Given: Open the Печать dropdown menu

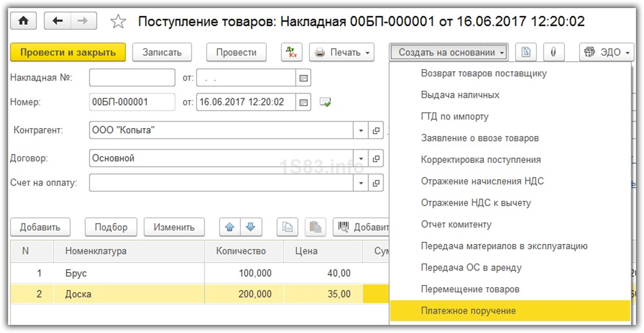Looking at the screenshot, I should [342, 52].
